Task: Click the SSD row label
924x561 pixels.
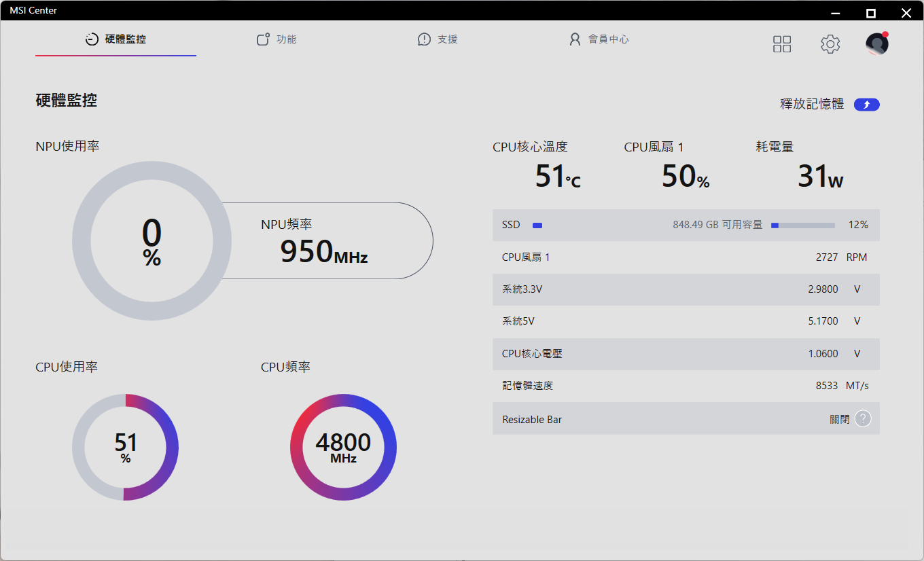Action: 511,225
